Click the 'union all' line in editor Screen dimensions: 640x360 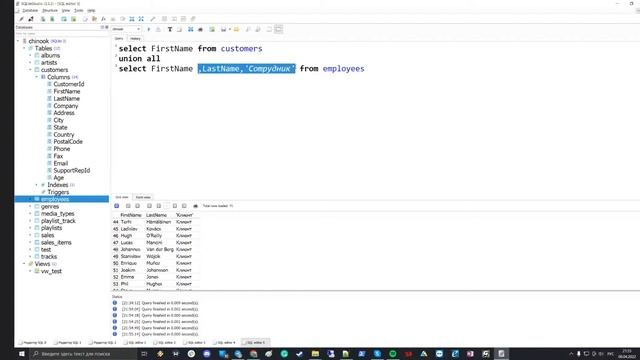click(139, 59)
